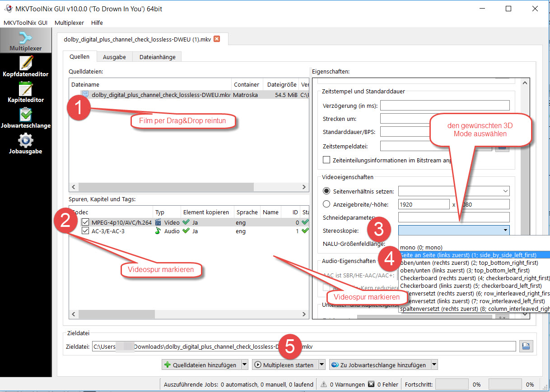Open the arrow next to Zu Jobwarteschlange hinzufügen
The image size is (550, 392).
coord(434,365)
